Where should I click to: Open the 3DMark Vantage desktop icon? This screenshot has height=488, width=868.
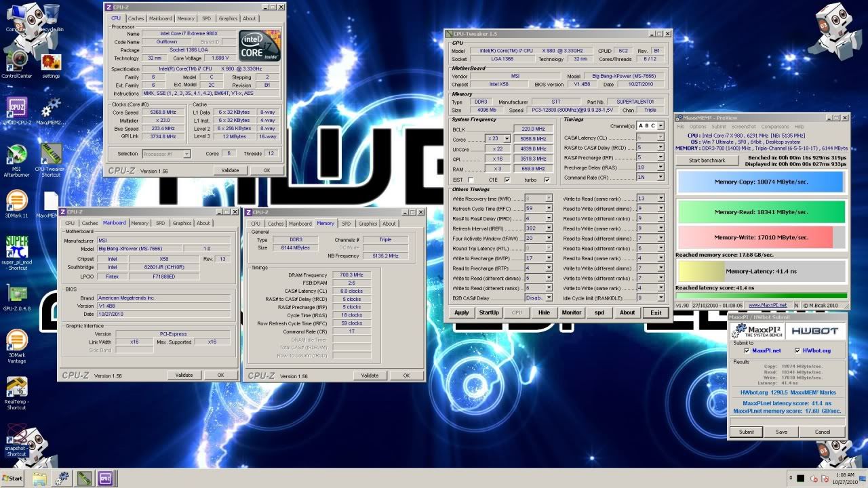tap(16, 341)
